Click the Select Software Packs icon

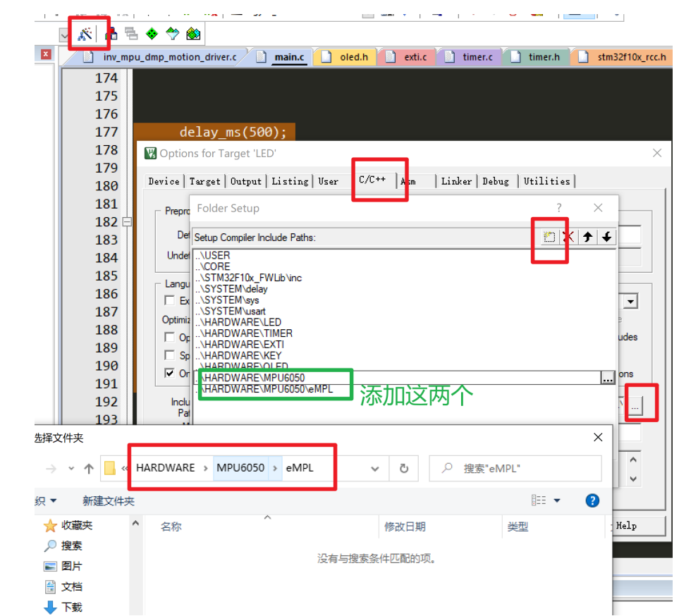tap(172, 34)
